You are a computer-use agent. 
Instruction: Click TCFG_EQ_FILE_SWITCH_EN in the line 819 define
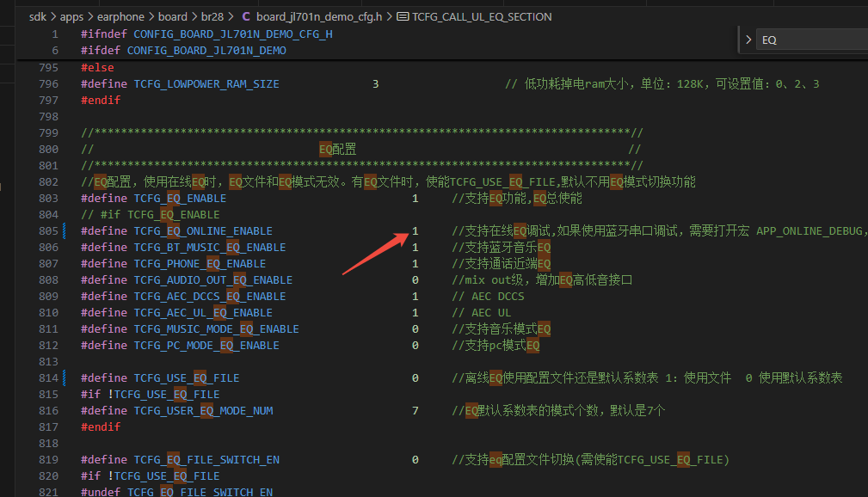point(206,460)
